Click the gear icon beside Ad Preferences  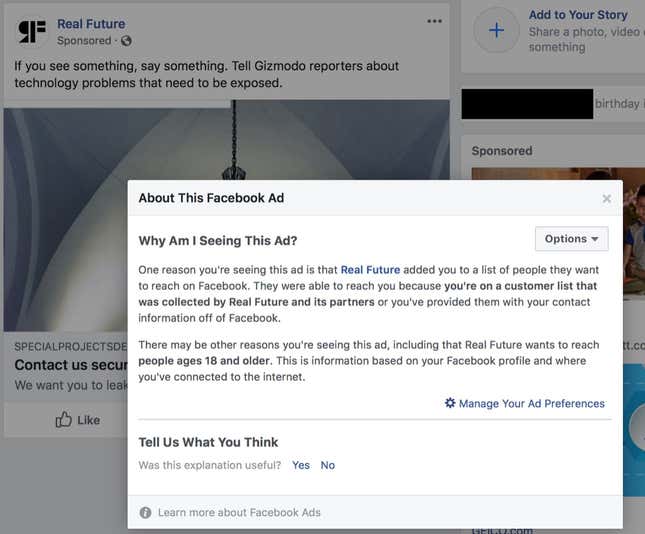pyautogui.click(x=450, y=403)
